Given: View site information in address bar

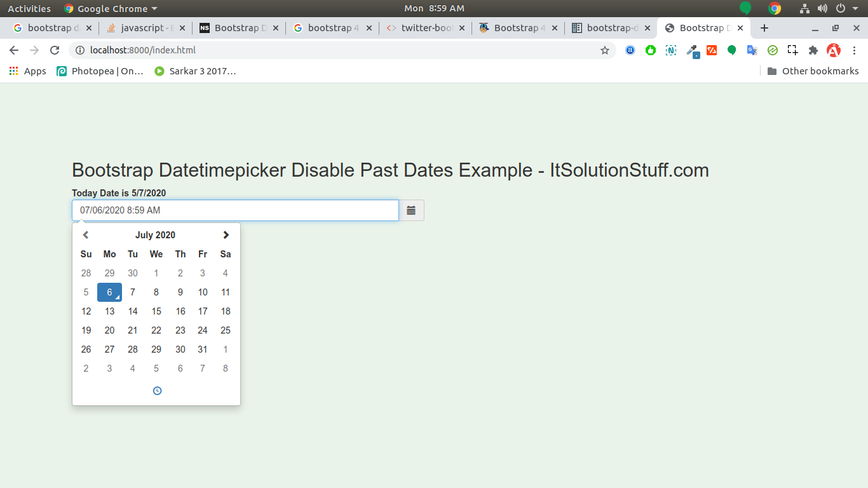Looking at the screenshot, I should [80, 50].
